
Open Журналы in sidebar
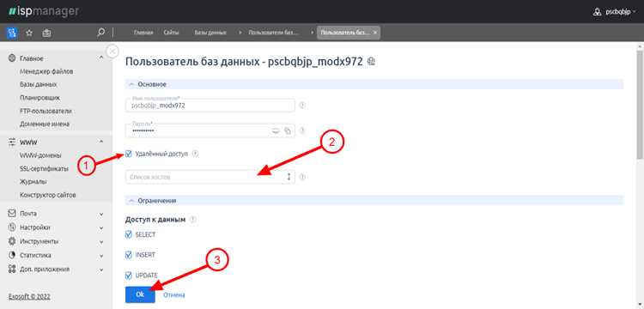pyautogui.click(x=33, y=181)
